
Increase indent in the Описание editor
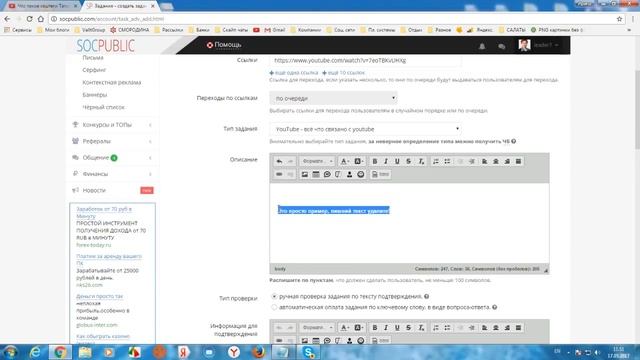point(472,161)
